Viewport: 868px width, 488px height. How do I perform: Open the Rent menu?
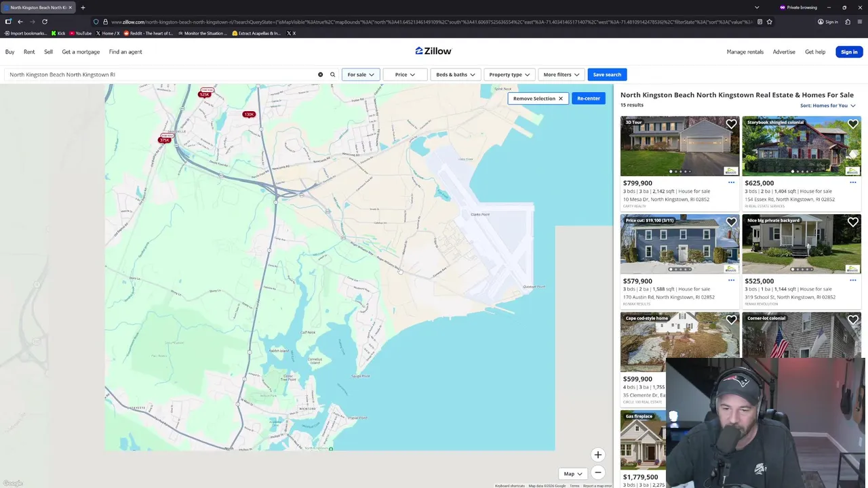[x=29, y=52]
